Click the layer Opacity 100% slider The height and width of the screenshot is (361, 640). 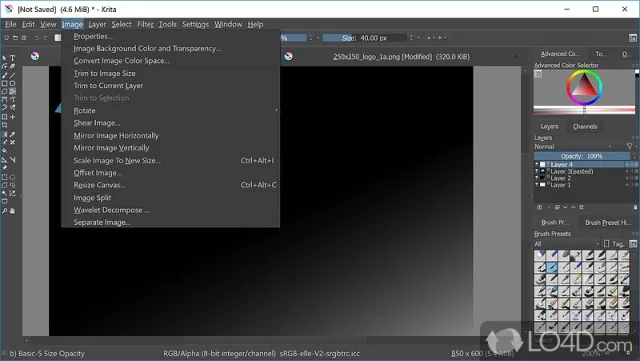coord(582,156)
